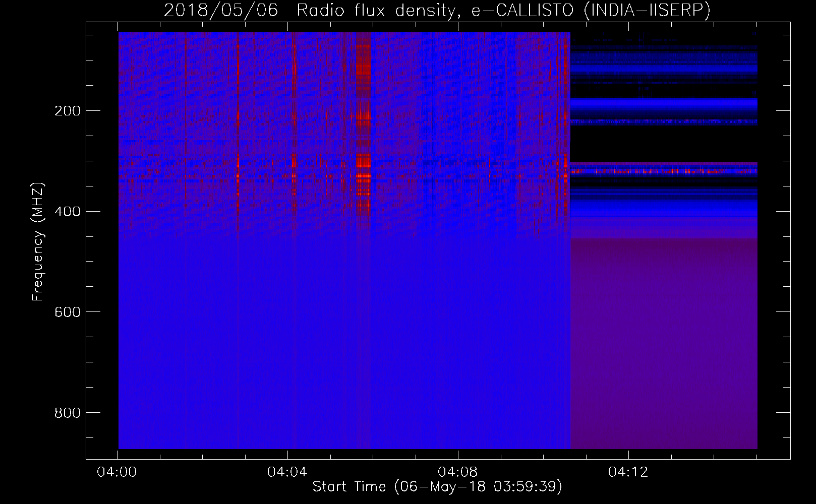Click the 800 frequency tick label
816x504 pixels.
[68, 413]
